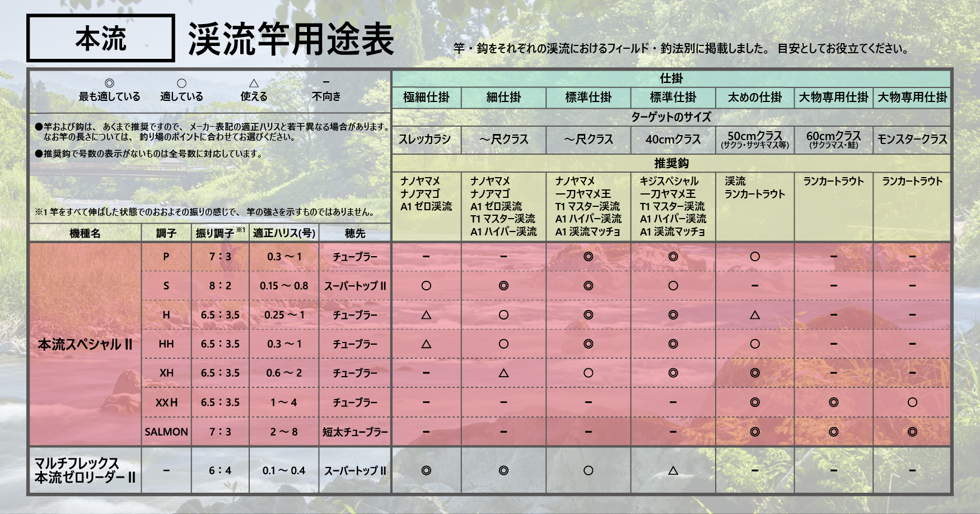The width and height of the screenshot is (980, 514).
Task: Select the 太めの仕掛 column header
Action: coord(755,98)
